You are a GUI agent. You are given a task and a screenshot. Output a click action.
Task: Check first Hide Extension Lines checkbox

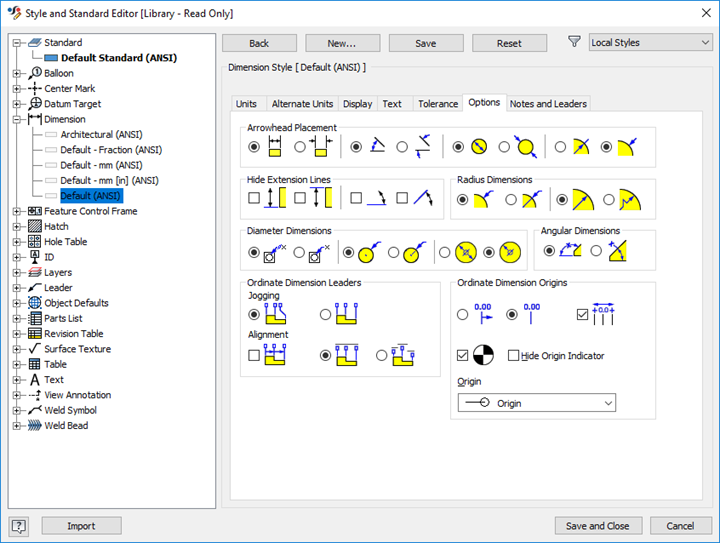click(x=254, y=198)
